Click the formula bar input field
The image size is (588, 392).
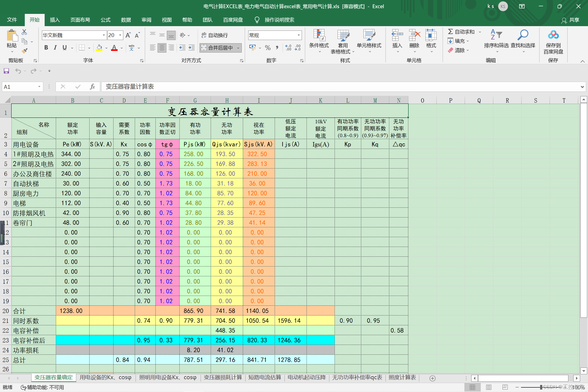click(x=327, y=87)
